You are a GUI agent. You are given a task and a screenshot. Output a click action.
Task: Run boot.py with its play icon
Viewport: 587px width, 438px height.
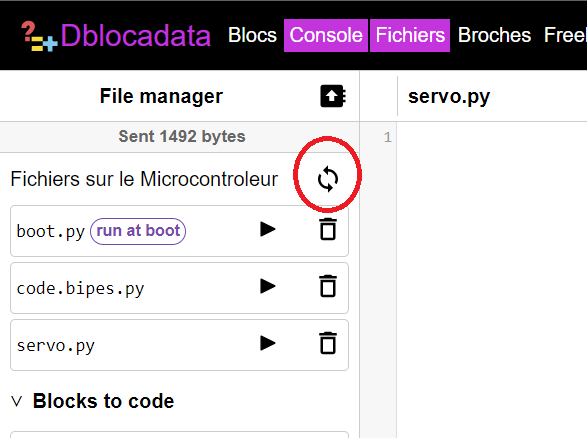pos(268,229)
